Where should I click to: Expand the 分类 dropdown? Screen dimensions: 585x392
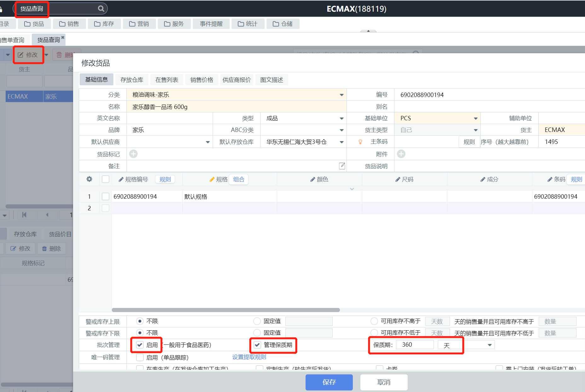(341, 95)
